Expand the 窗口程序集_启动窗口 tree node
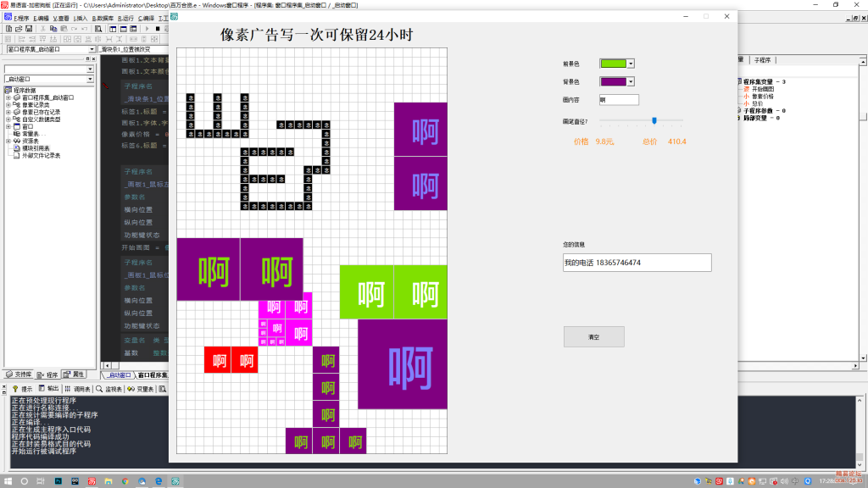The width and height of the screenshot is (868, 488). (x=8, y=98)
